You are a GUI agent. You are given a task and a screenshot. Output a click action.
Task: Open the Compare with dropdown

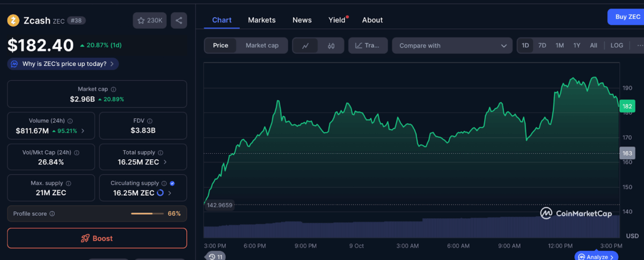[452, 46]
